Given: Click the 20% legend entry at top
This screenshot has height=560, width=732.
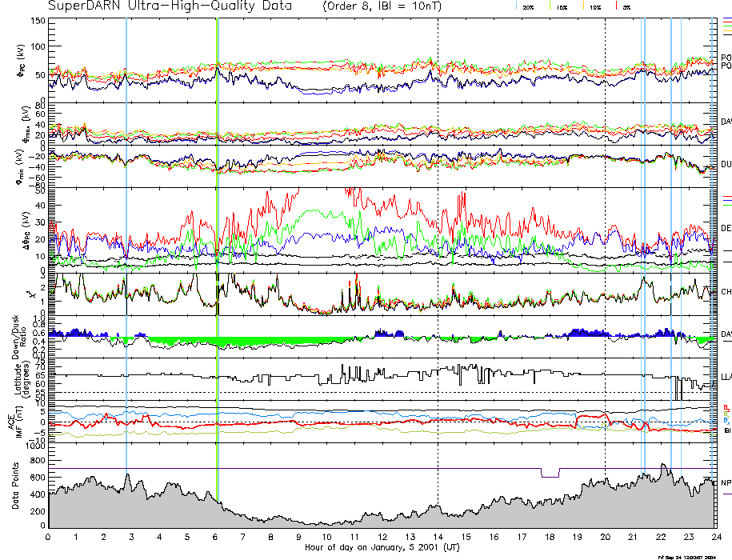Looking at the screenshot, I should (528, 7).
